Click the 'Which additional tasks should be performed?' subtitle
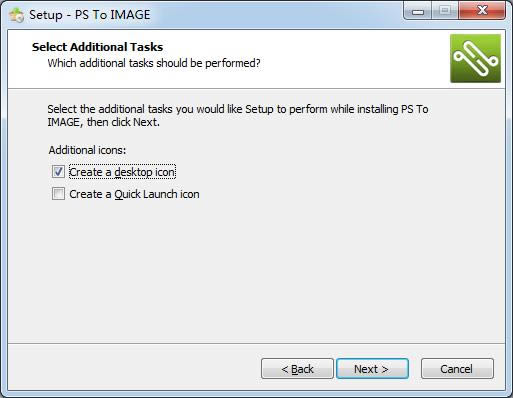This screenshot has width=513, height=398. 154,63
